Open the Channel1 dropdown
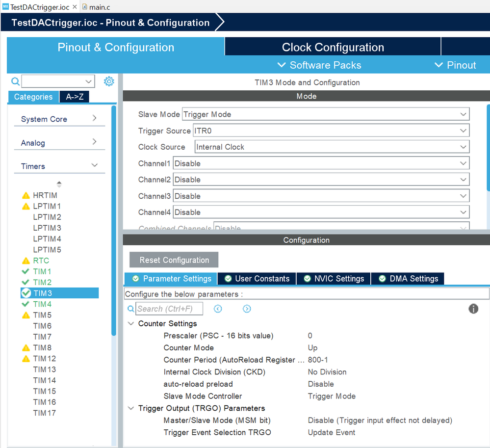 tap(321, 163)
